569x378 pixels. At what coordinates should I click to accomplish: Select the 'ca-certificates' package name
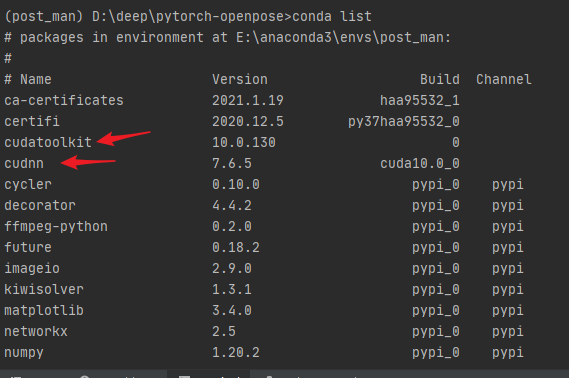pyautogui.click(x=64, y=100)
